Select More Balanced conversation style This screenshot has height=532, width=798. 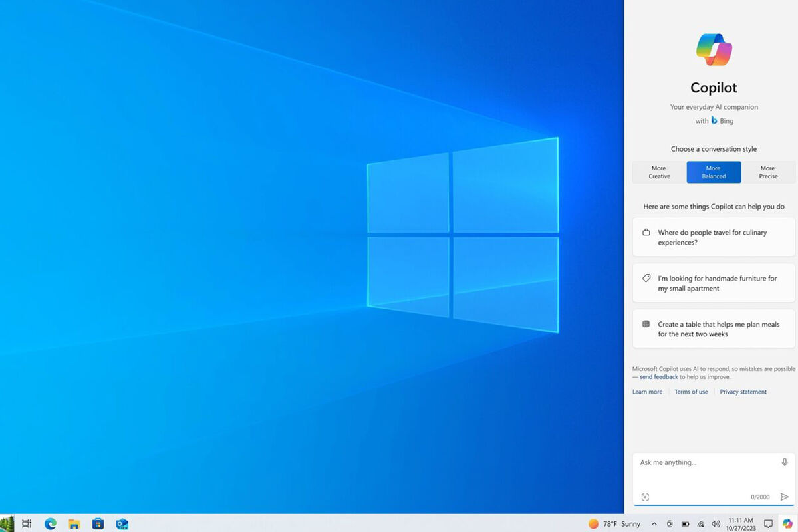[714, 172]
